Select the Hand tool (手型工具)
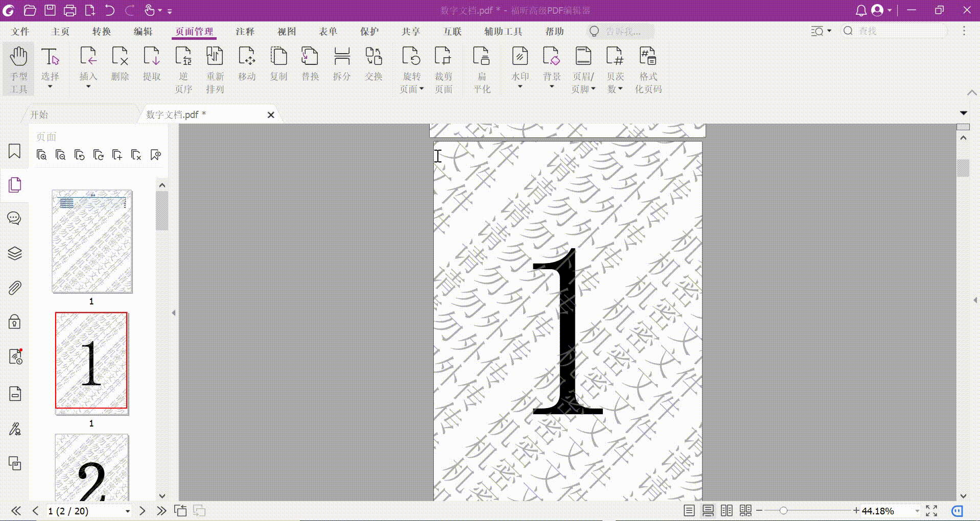Screen dimensions: 980x521 (19, 69)
